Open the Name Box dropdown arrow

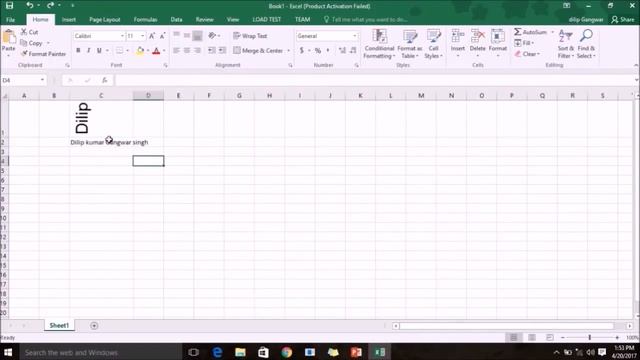[42, 80]
